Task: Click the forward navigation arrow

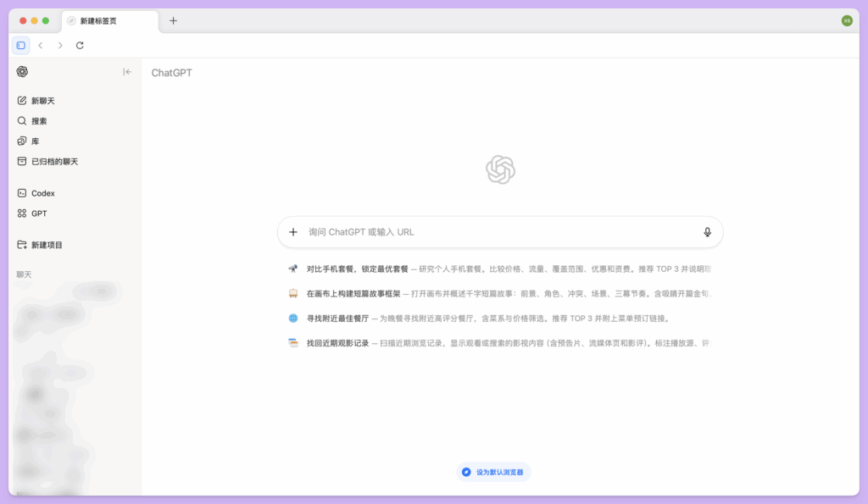Action: [59, 45]
